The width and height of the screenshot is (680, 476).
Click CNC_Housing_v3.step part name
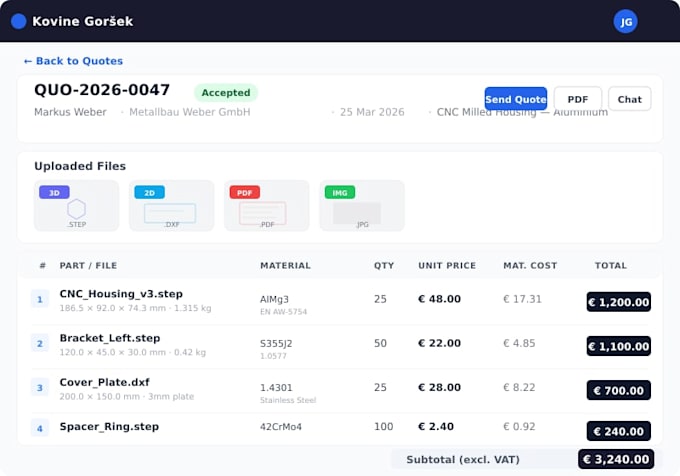[121, 293]
